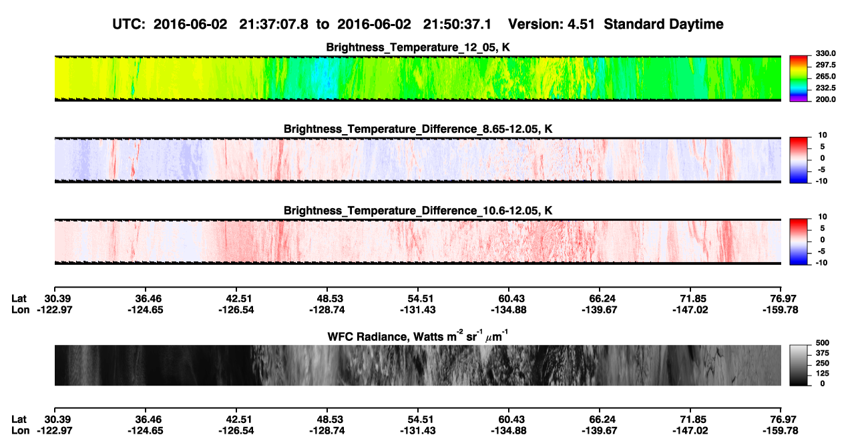The width and height of the screenshot is (868, 445).
Task: Click the 297.5 colorbar label
Action: [x=825, y=65]
